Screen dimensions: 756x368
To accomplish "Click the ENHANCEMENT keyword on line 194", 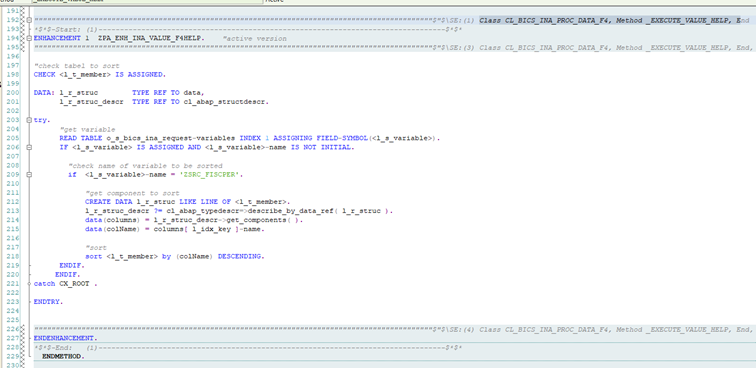I will 57,38.
